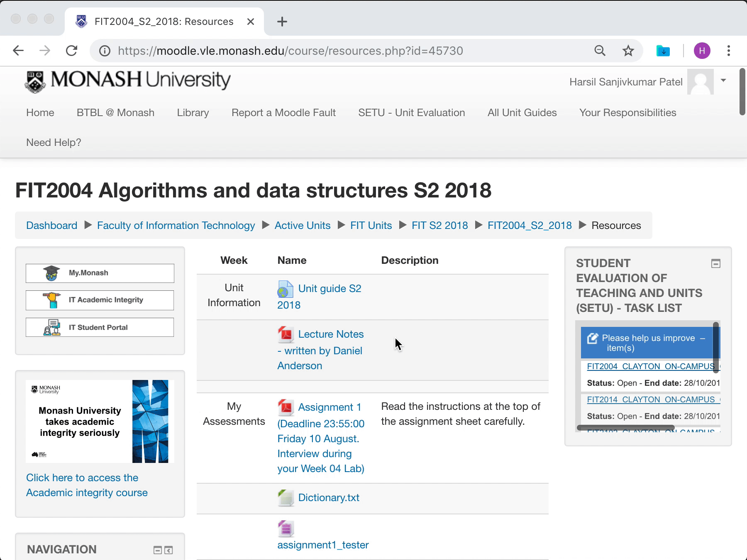Viewport: 747px width, 560px height.
Task: Click the edit pencil icon in SETU notice
Action: click(x=593, y=338)
